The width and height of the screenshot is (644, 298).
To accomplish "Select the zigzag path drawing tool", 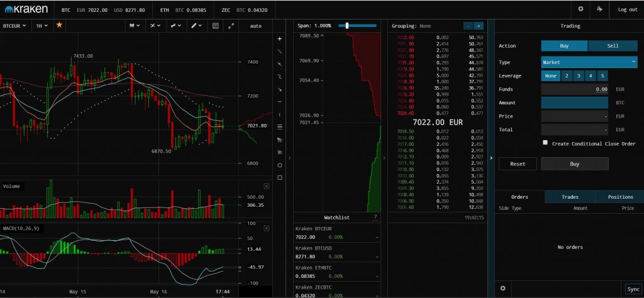I will point(280,77).
